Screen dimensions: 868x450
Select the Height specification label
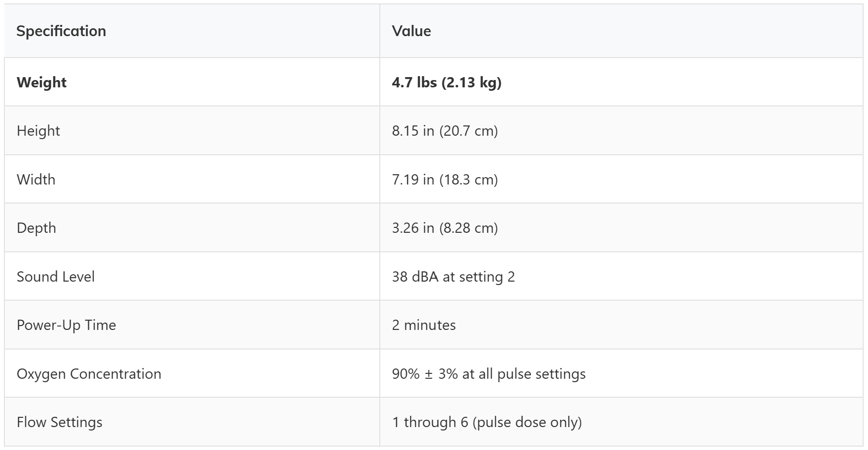(38, 131)
